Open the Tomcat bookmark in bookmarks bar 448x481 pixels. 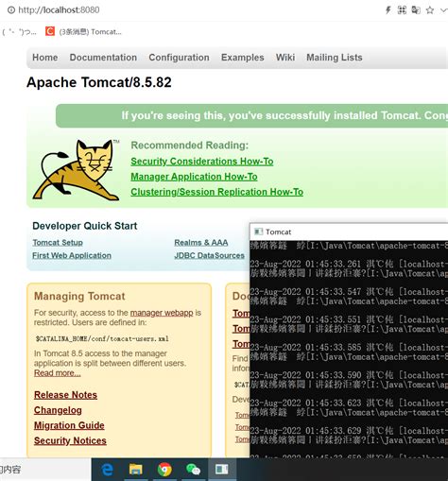pyautogui.click(x=83, y=31)
